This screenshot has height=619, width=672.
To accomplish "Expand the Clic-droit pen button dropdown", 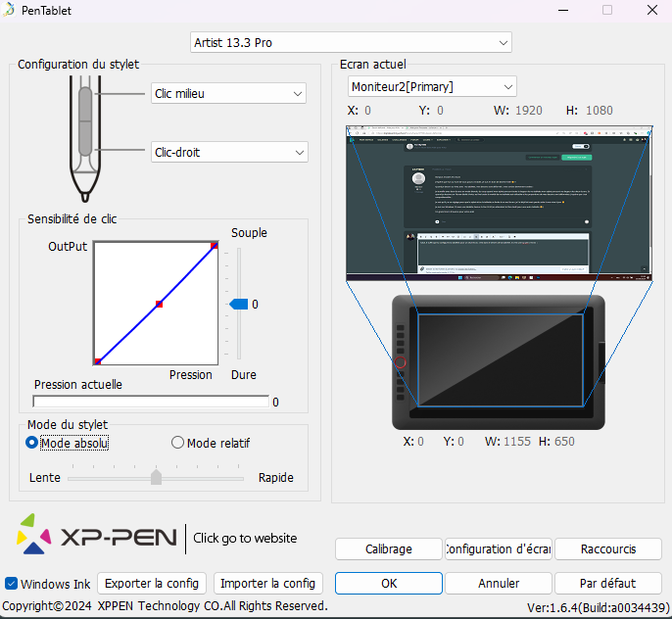I will tap(229, 152).
